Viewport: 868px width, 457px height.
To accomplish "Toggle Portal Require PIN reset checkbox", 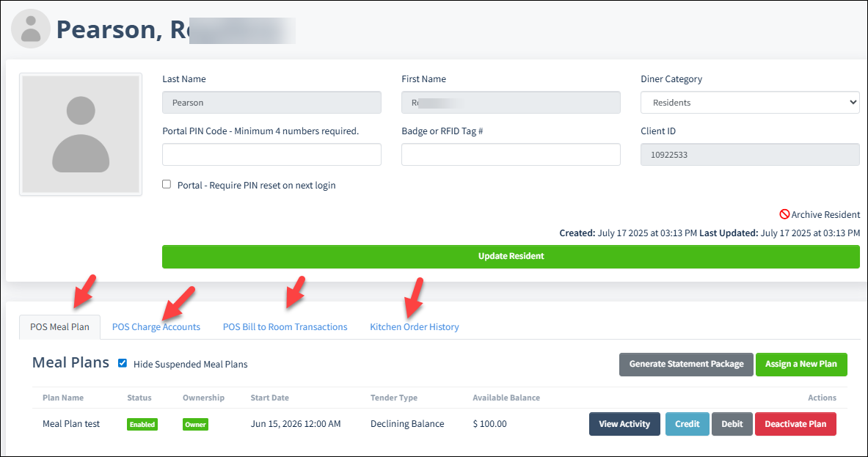I will tap(167, 184).
